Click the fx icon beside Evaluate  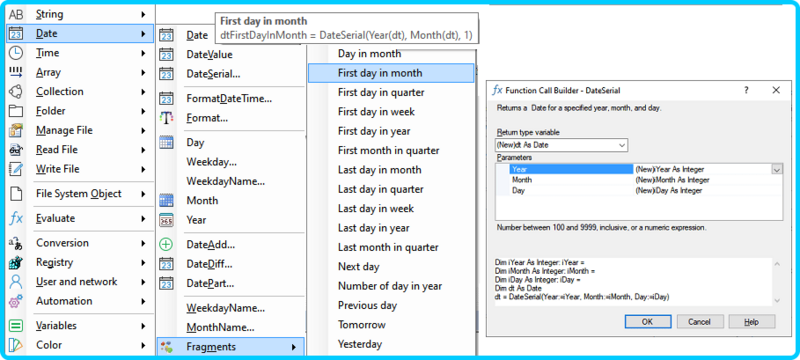[x=16, y=219]
